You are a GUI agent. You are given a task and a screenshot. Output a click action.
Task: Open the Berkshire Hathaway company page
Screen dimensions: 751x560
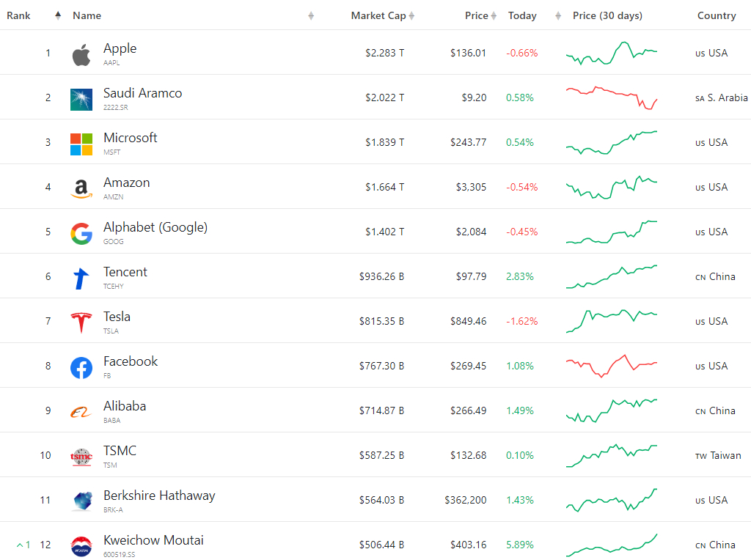[159, 495]
